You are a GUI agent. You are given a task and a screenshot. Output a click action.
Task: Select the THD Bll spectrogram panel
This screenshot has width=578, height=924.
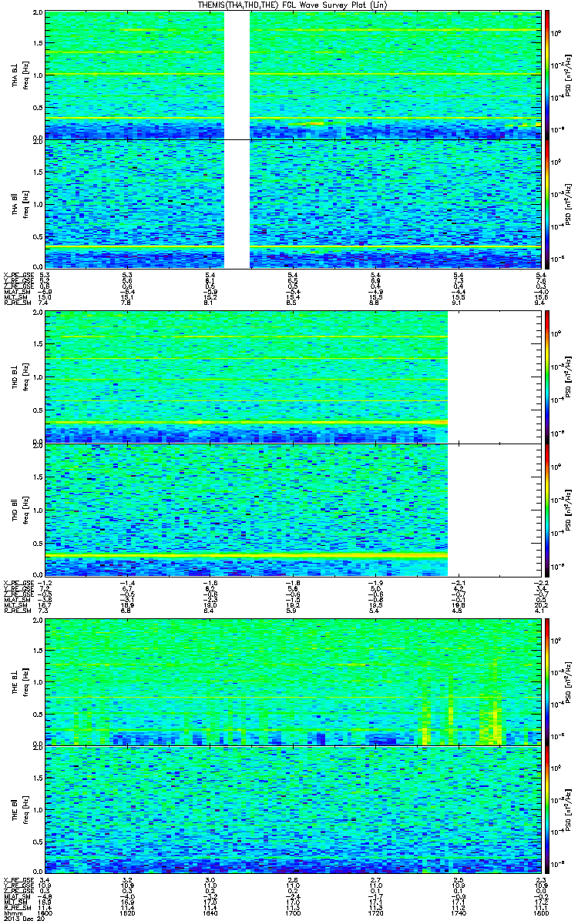[x=293, y=510]
